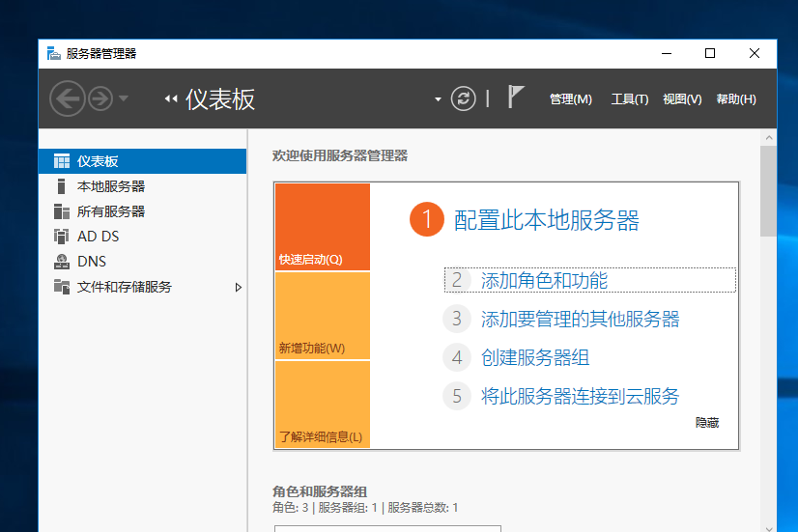
Task: Click the refresh dashboard icon
Action: [x=464, y=98]
